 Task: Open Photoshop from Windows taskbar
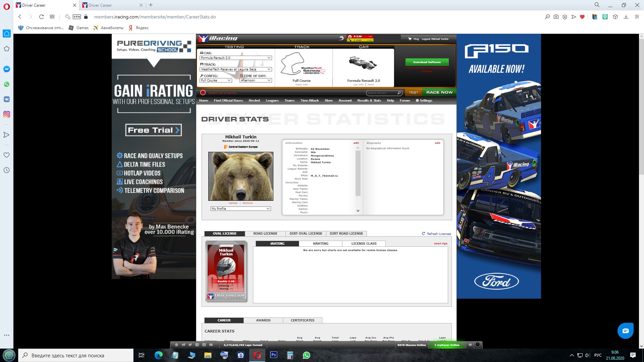coord(273,355)
